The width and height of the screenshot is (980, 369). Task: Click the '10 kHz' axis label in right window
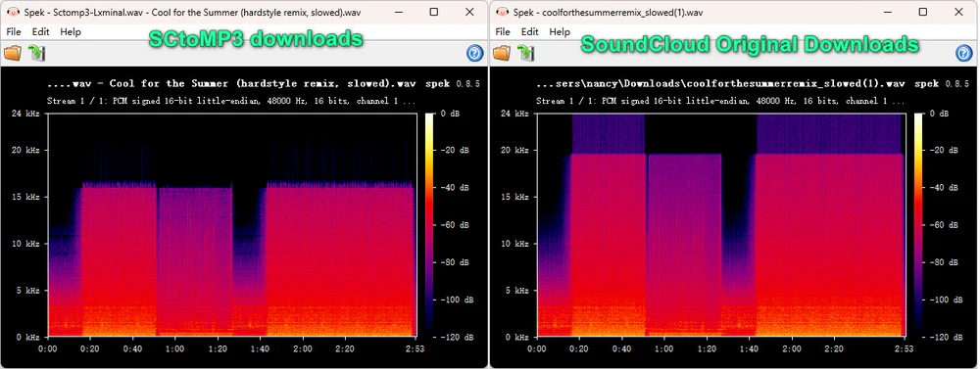514,244
